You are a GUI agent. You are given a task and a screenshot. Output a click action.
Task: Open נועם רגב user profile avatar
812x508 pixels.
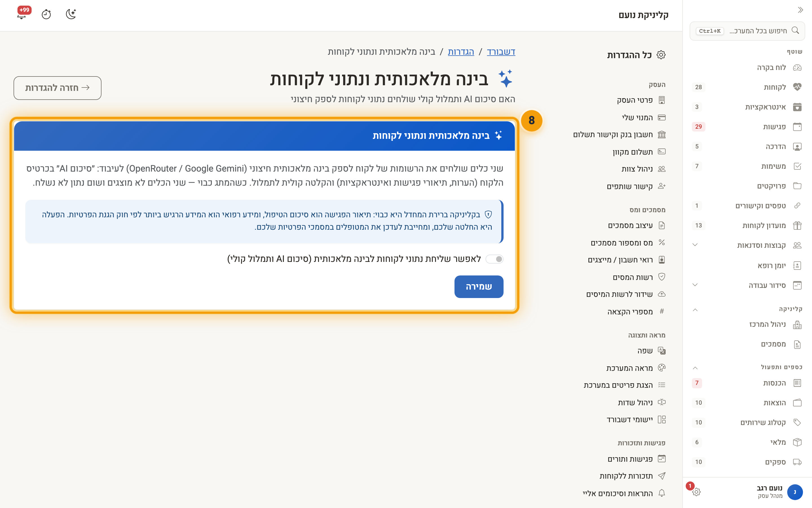[795, 492]
